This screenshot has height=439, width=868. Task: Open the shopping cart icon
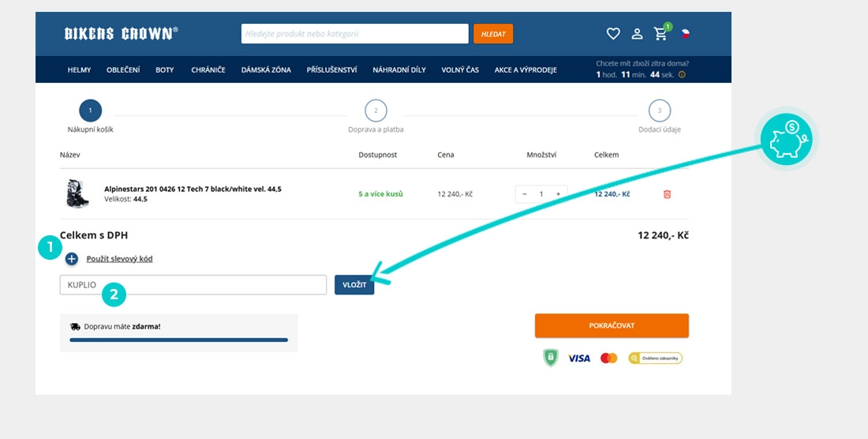coord(660,34)
